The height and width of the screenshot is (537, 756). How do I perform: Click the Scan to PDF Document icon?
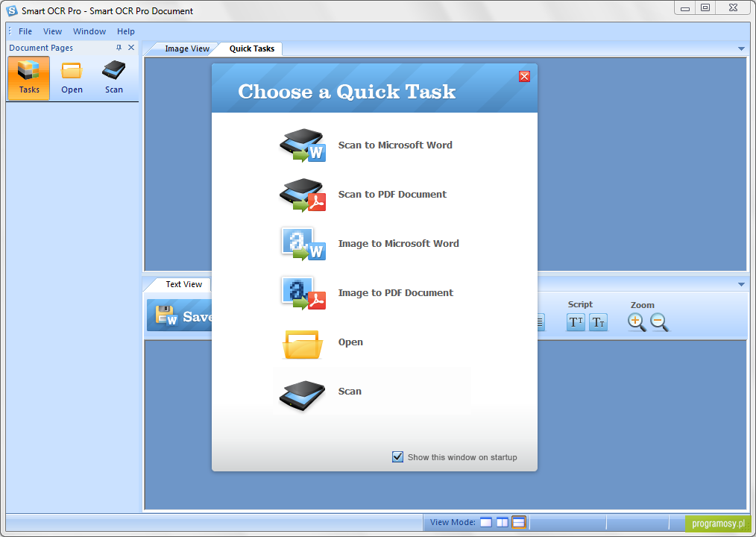[x=303, y=195]
